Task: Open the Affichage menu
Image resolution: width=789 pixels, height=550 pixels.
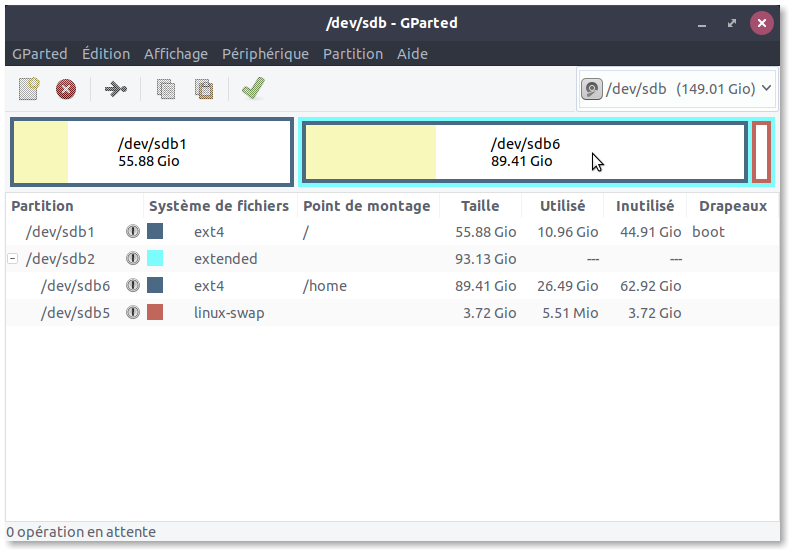Action: [x=175, y=54]
